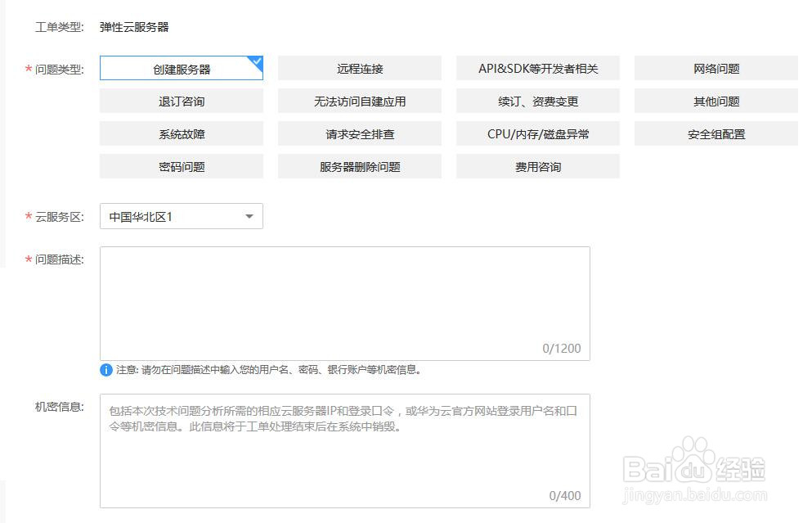This screenshot has height=523, width=812.
Task: Click the checkmark corner on 创建服务器
Action: pos(256,63)
